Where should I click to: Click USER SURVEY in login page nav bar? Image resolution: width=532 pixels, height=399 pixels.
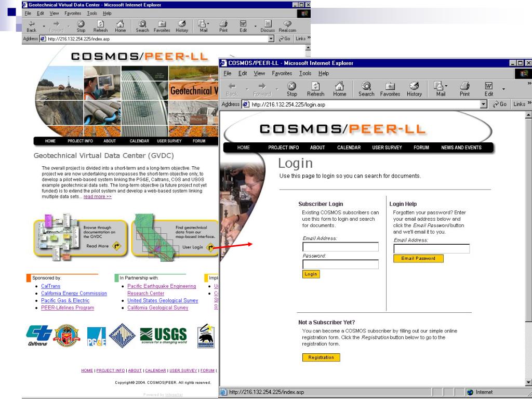387,147
